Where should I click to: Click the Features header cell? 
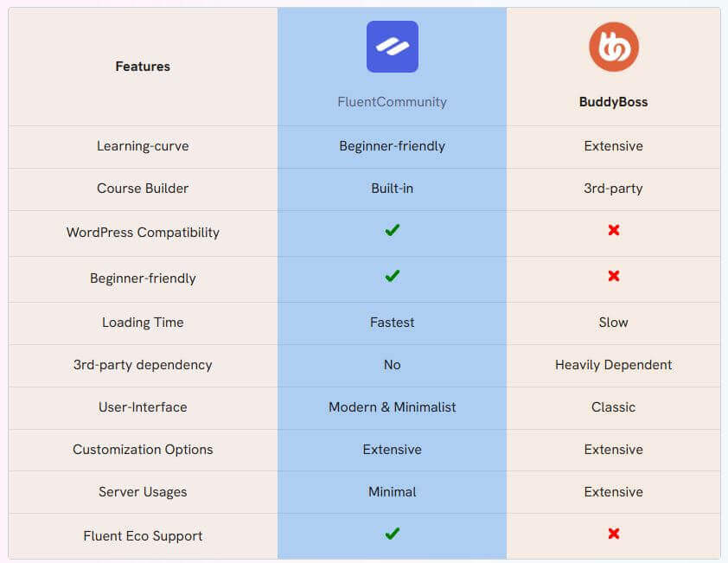tap(143, 67)
